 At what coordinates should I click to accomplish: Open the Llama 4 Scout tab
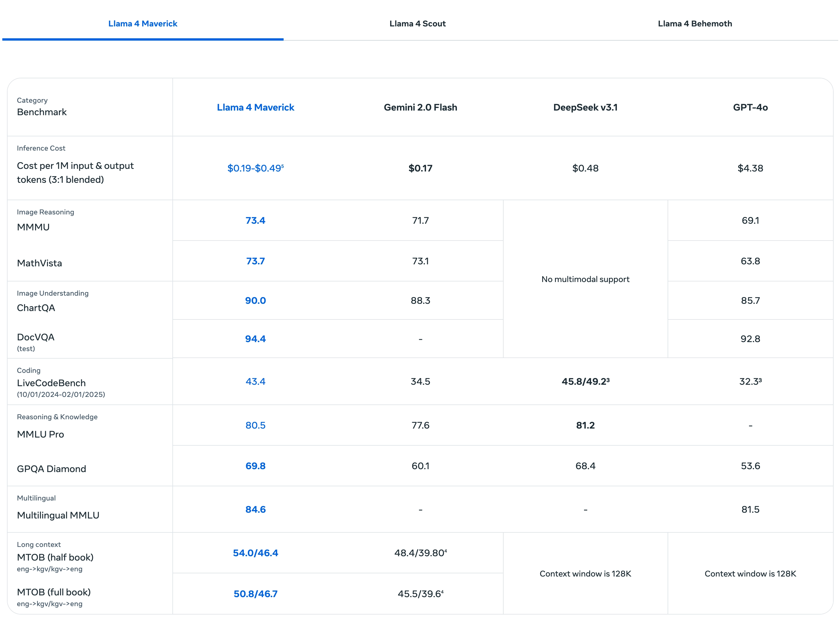(417, 24)
